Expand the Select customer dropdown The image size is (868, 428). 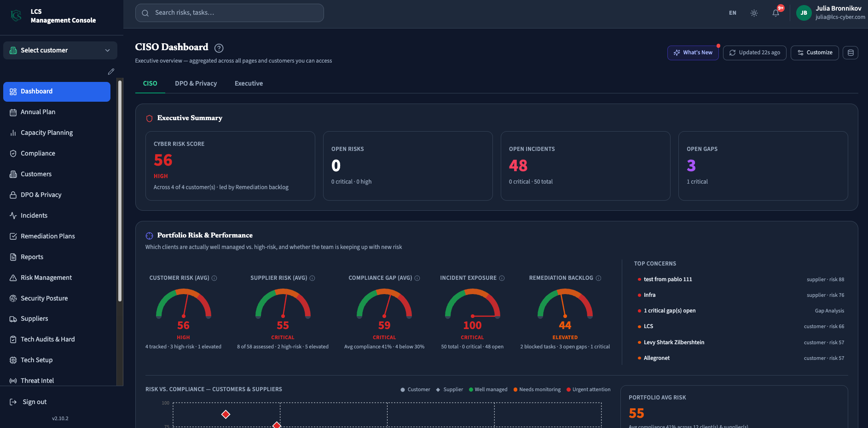click(60, 50)
